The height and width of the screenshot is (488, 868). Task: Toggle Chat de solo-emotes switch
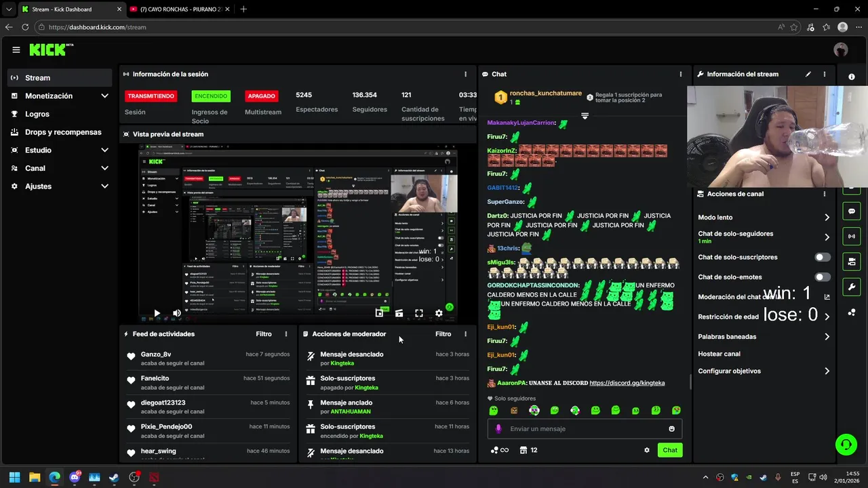(823, 277)
